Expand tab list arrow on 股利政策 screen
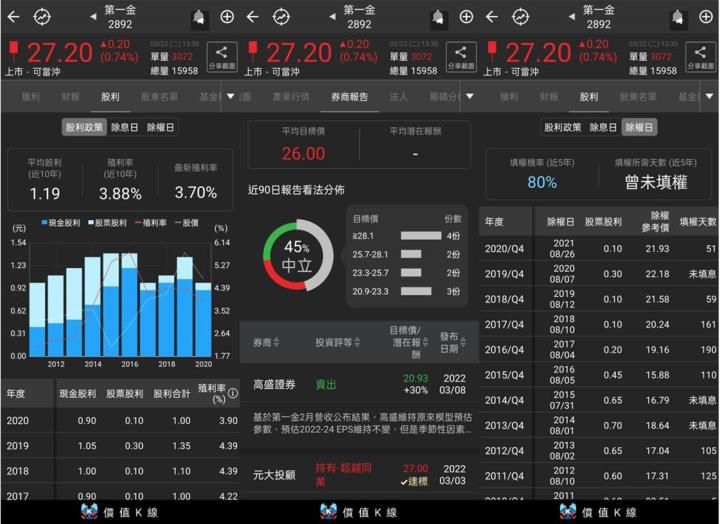The image size is (720, 524). point(231,96)
